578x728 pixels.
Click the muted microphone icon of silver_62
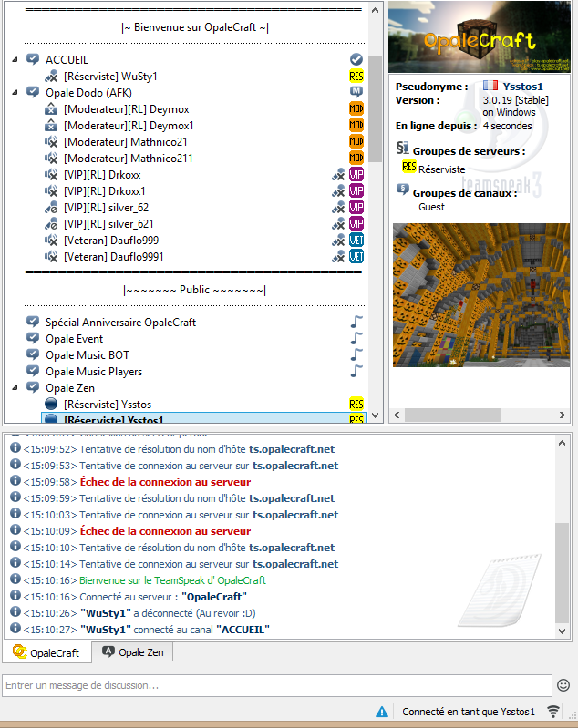51,208
